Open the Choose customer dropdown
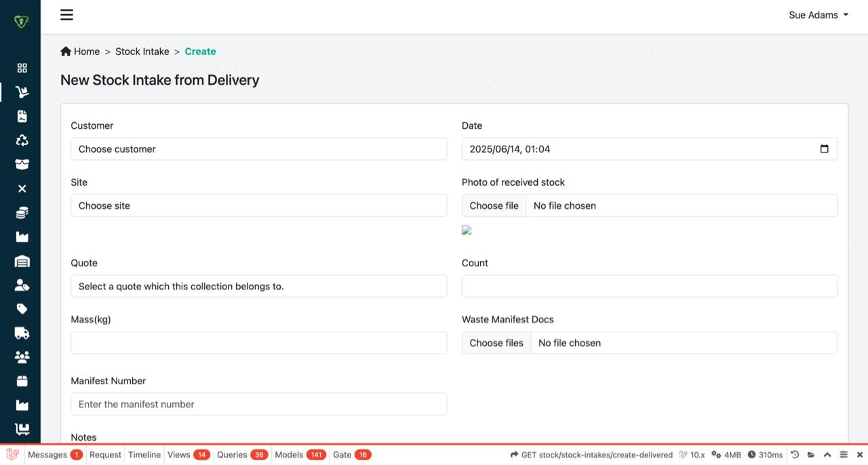 (x=259, y=149)
